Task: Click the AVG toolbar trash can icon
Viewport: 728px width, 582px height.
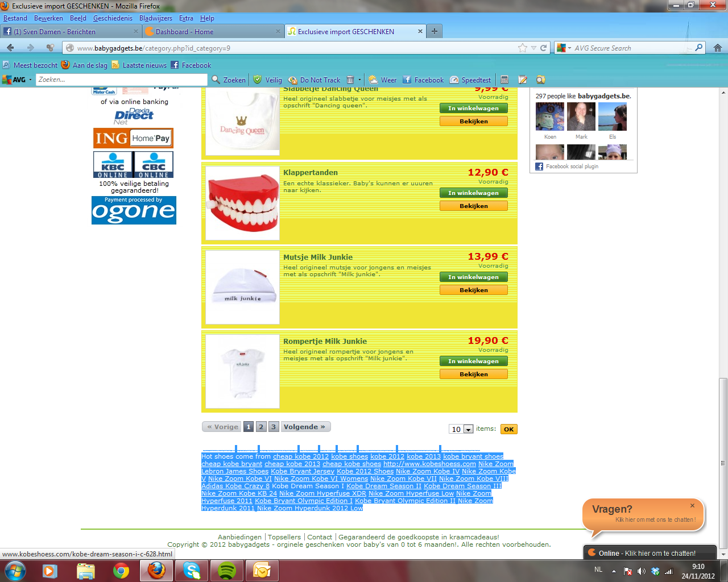Action: [x=350, y=80]
